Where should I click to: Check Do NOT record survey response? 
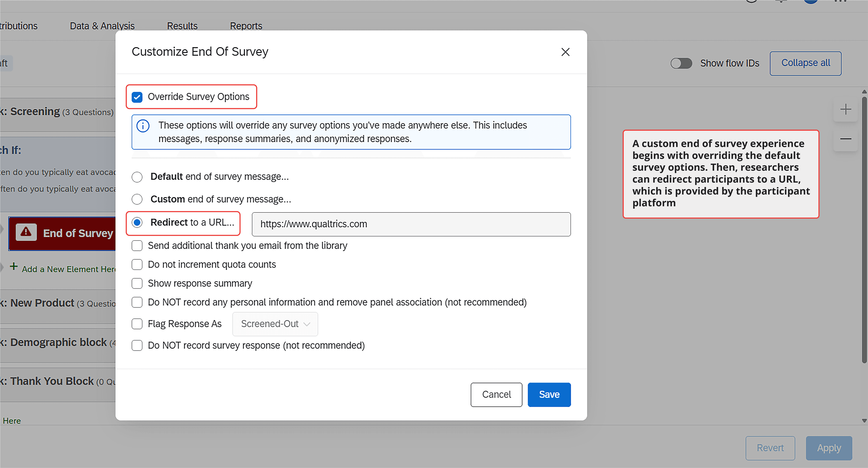click(137, 346)
